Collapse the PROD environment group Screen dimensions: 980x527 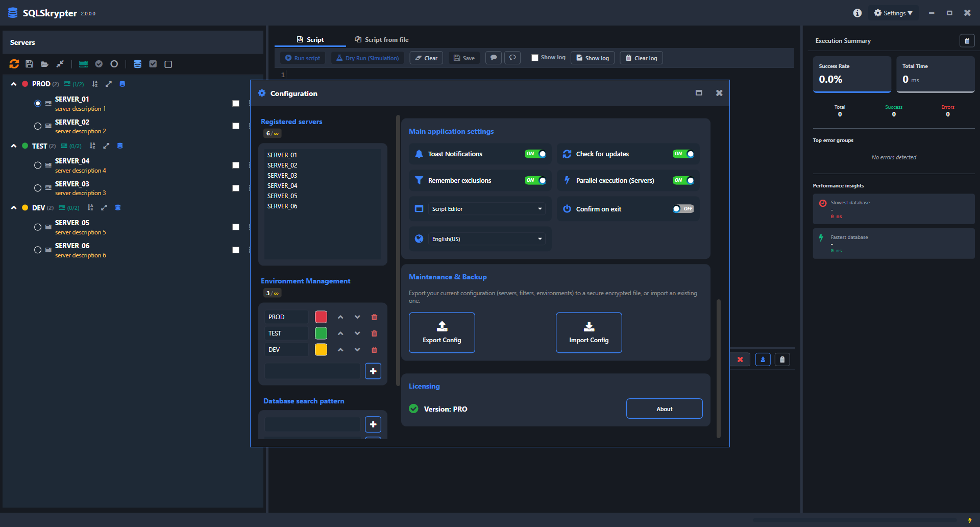[x=14, y=84]
